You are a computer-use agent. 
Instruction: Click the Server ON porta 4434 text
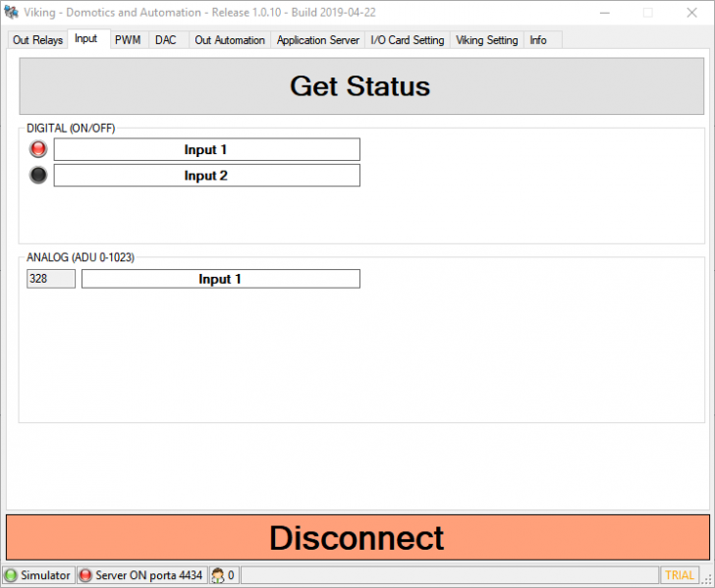point(148,575)
